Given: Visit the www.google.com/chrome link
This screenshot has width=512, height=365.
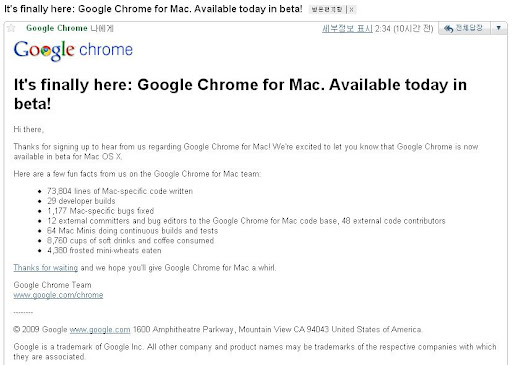Looking at the screenshot, I should [58, 295].
